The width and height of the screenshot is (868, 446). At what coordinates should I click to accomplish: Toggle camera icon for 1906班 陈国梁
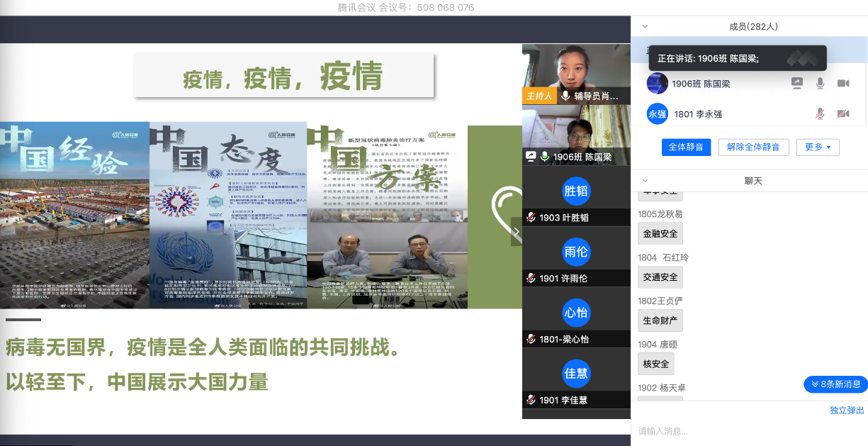[843, 84]
